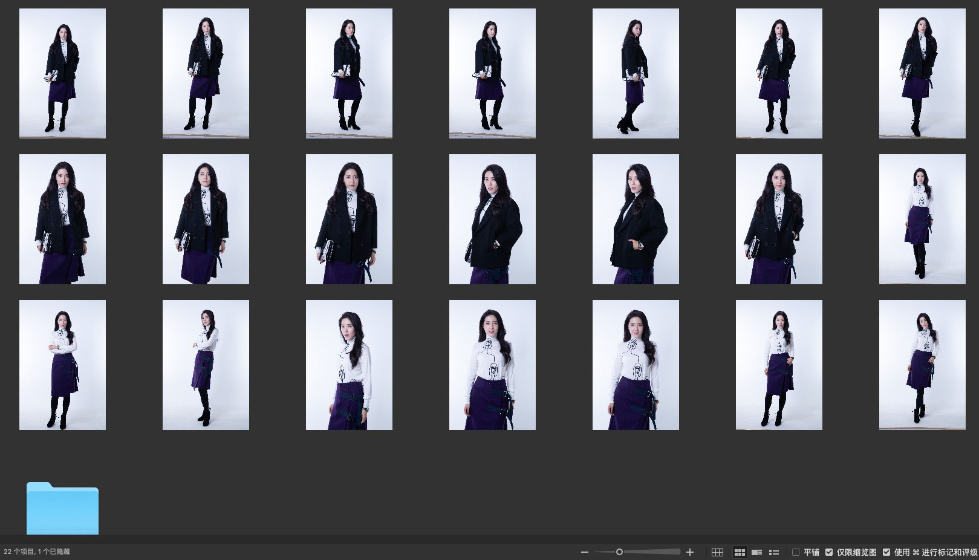Click the thumbnail size slider handle

pos(619,552)
